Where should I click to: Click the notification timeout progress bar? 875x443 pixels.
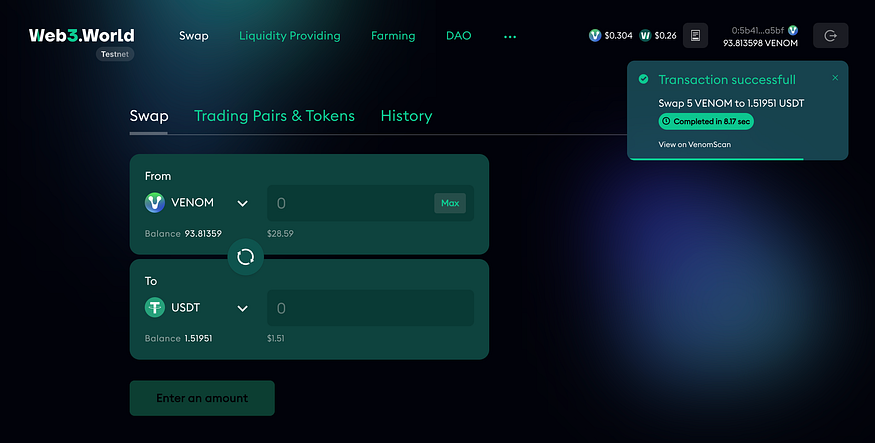pos(716,159)
